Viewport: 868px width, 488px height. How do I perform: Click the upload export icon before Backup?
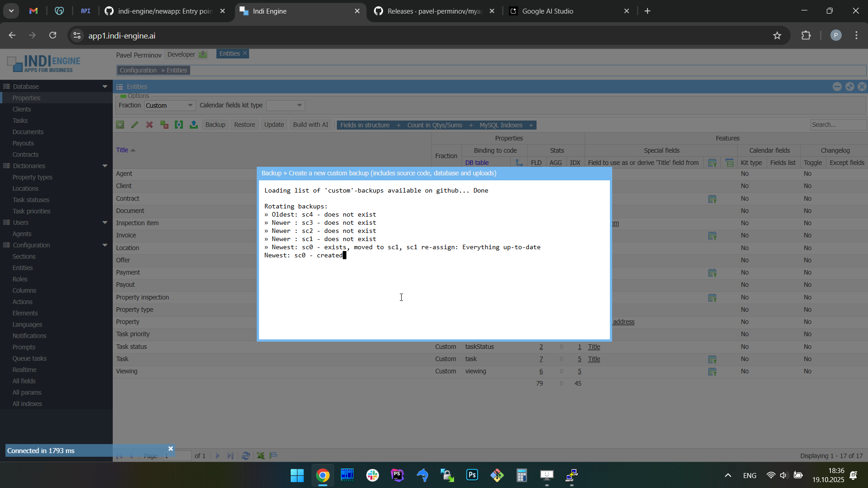(x=194, y=125)
